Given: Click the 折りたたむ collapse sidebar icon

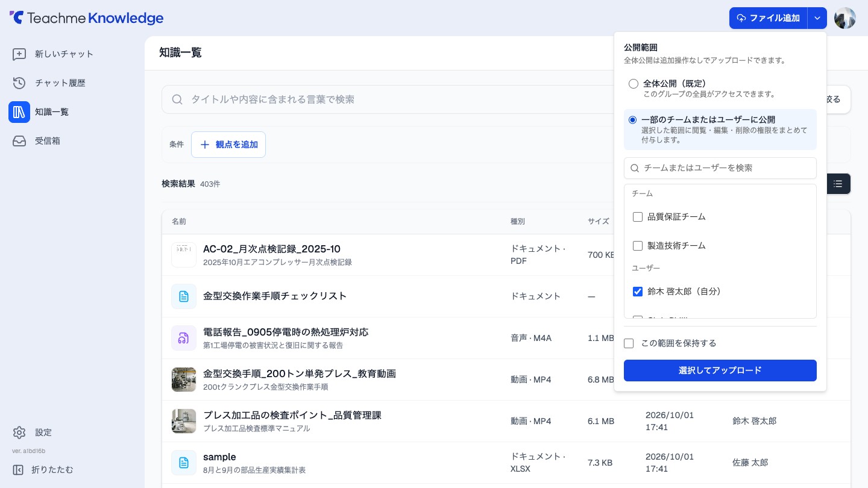Looking at the screenshot, I should tap(18, 470).
